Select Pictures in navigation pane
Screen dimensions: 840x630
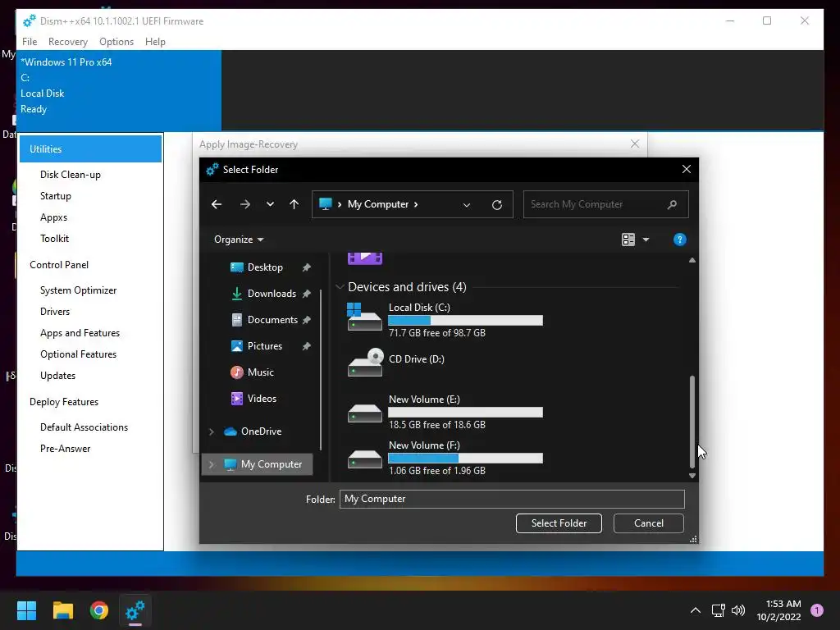pos(265,346)
